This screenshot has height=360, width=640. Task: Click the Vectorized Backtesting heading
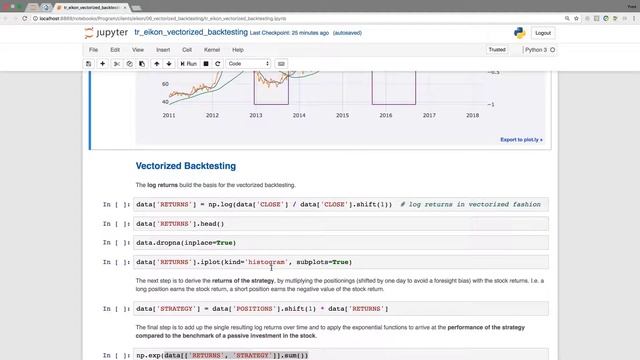click(x=186, y=166)
